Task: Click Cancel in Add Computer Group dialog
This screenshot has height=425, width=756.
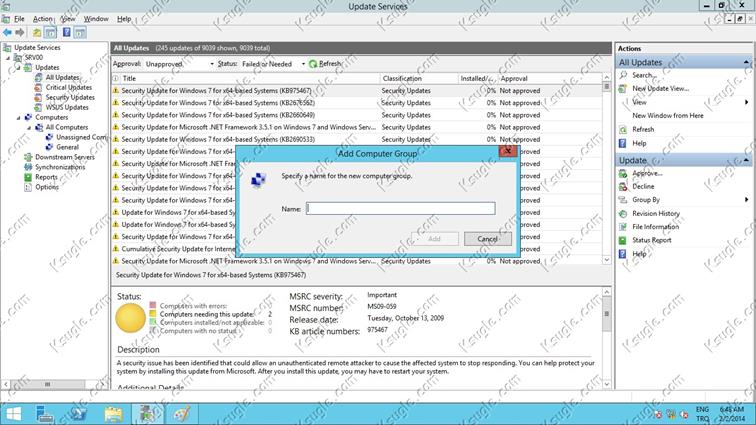Action: [x=487, y=239]
